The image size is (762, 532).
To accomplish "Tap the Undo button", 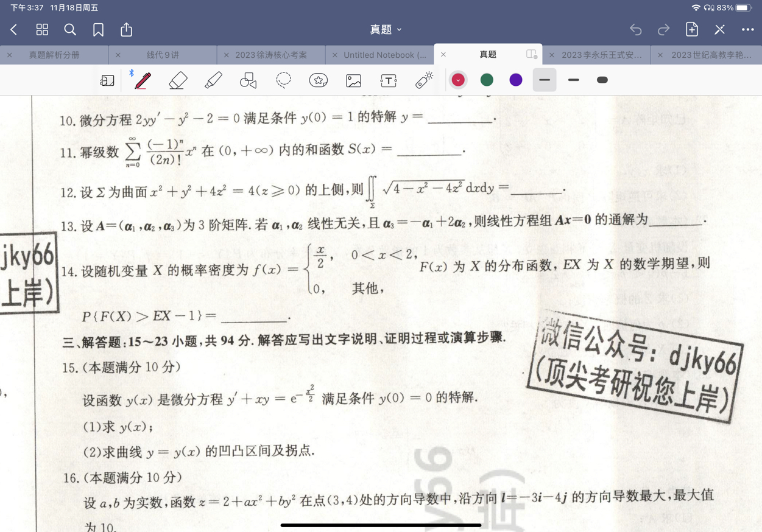I will point(635,29).
